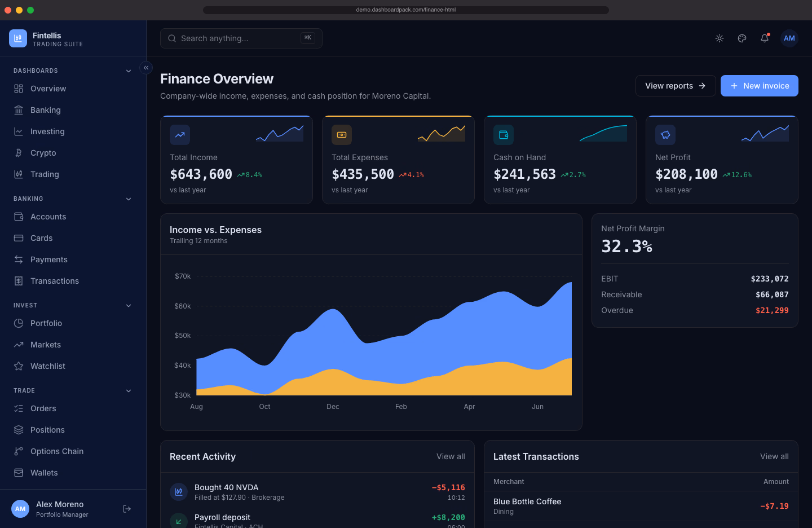Select the Portfolio menu item
This screenshot has height=528, width=812.
tap(73, 323)
